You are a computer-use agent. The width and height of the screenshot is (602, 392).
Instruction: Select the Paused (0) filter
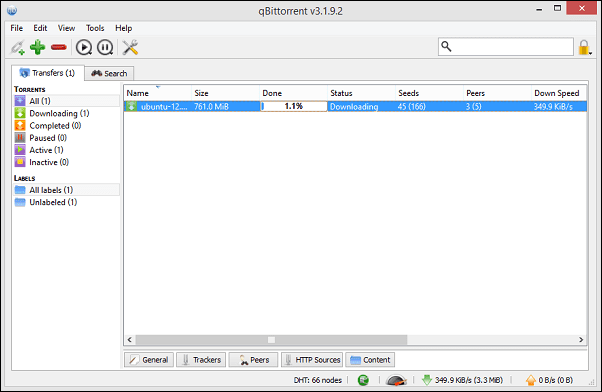coord(67,138)
